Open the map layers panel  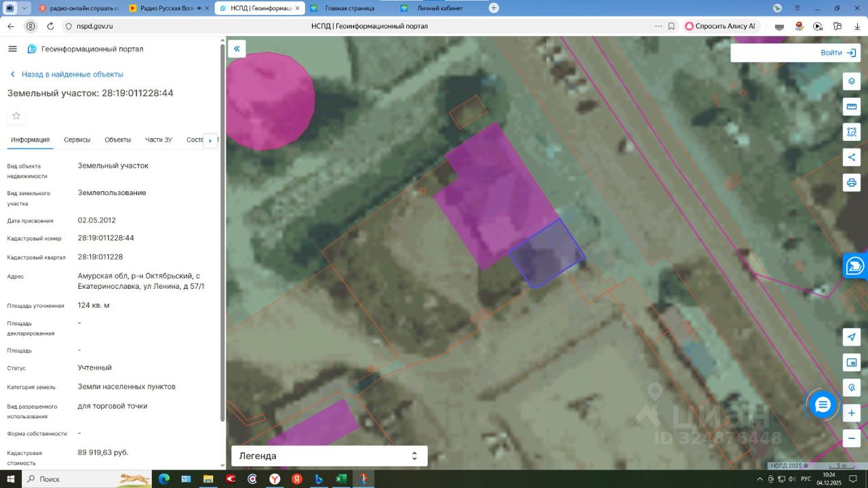coord(852,81)
